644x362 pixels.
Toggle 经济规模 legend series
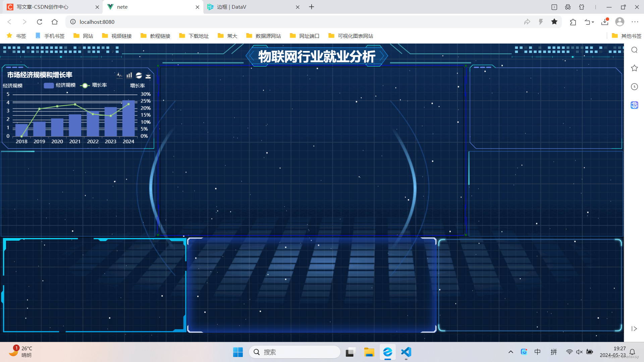pos(60,85)
